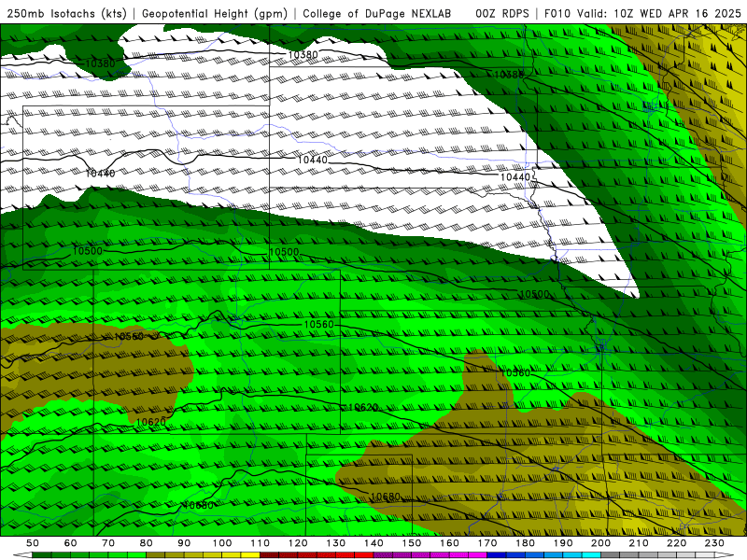Click the 170 label on the color scale
The height and width of the screenshot is (560, 747).
pos(486,543)
